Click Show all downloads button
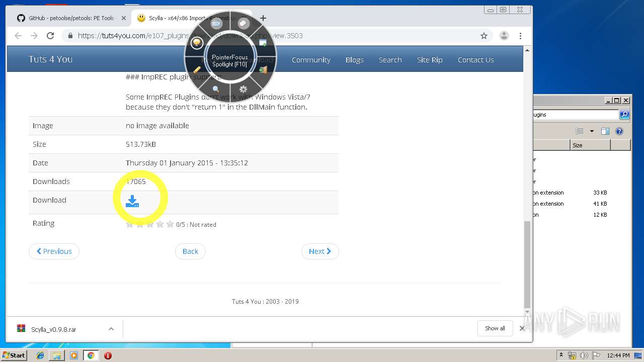 (495, 328)
